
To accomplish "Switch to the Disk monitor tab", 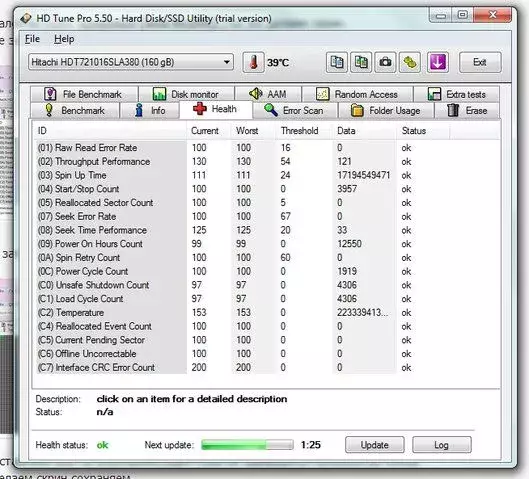I will tap(186, 94).
